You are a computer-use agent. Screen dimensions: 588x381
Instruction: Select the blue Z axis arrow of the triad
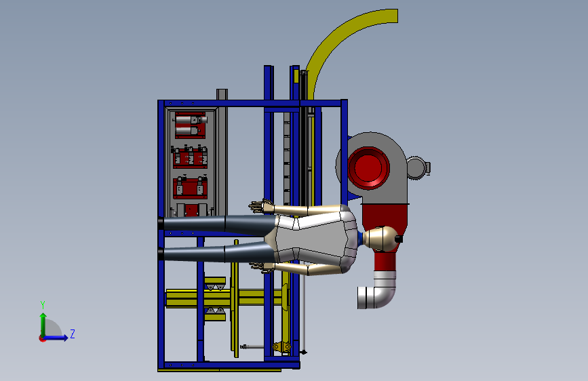(56, 338)
